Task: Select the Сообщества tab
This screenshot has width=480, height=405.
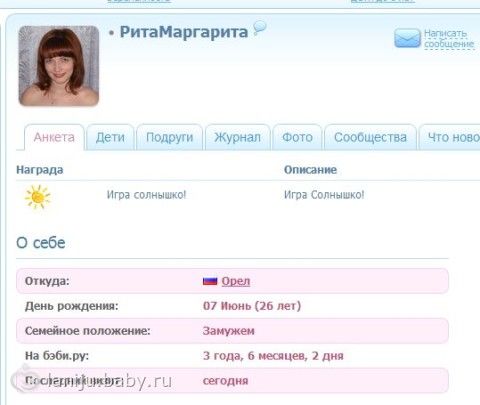Action: 370,137
